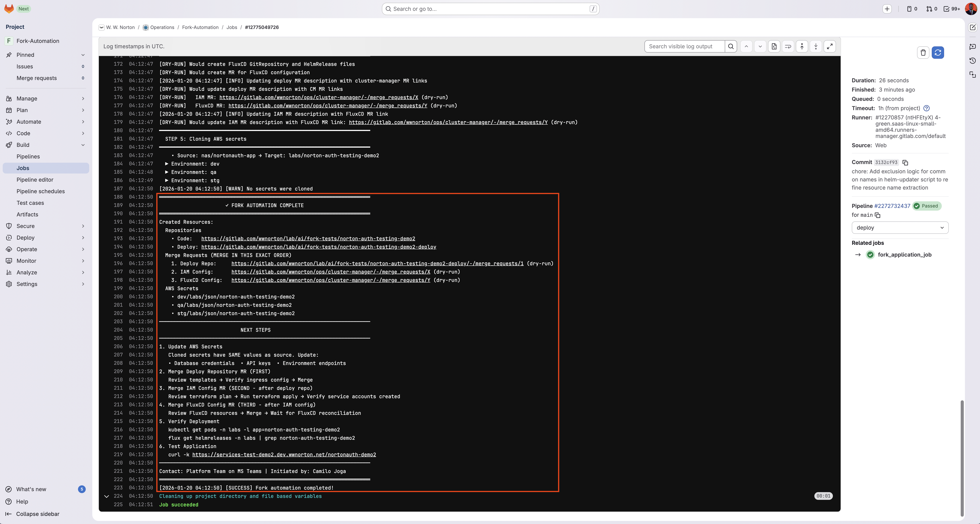Copy the main branch name
The height and width of the screenshot is (524, 980).
tap(878, 215)
